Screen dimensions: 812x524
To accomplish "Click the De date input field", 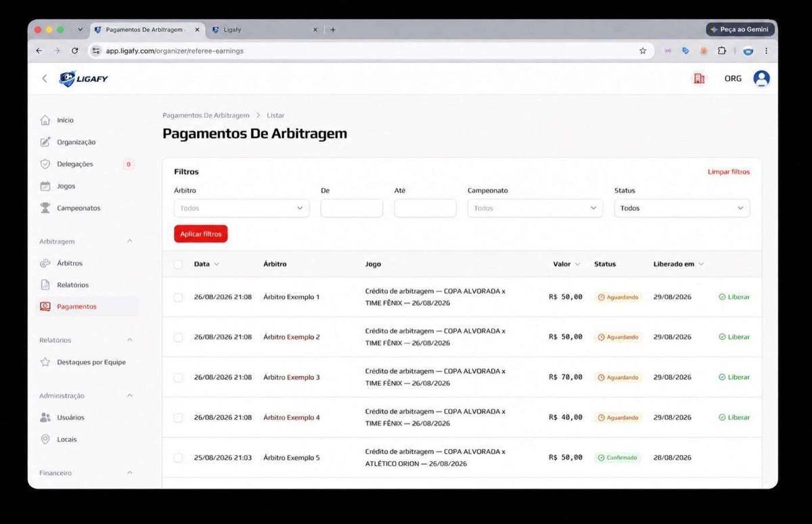I will point(352,208).
